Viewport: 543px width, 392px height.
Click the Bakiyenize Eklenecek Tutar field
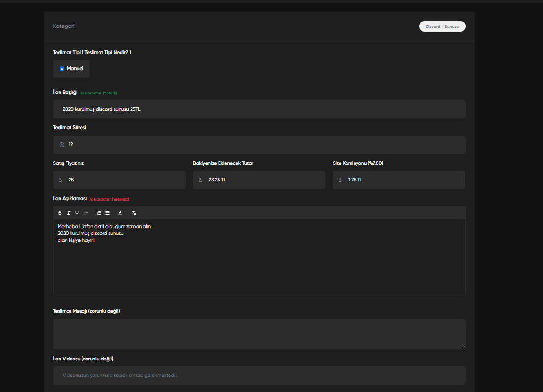pyautogui.click(x=259, y=180)
